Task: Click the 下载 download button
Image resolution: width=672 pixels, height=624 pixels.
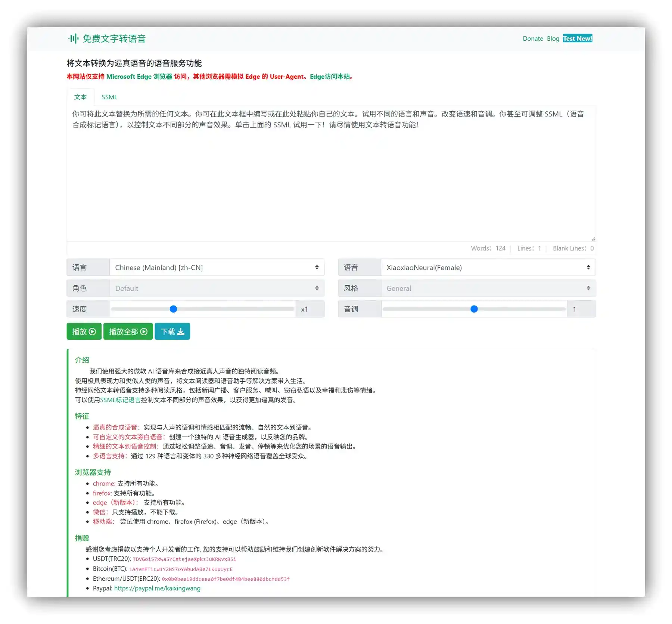Action: click(x=172, y=332)
